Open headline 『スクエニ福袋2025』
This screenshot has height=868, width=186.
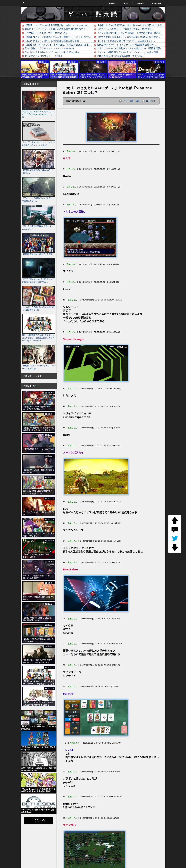[129, 52]
